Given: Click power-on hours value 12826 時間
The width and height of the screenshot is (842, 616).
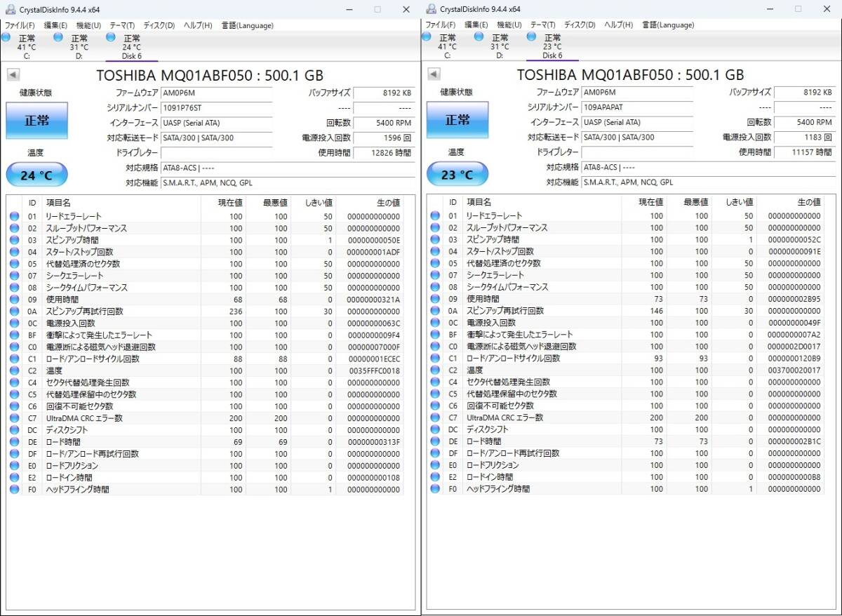Looking at the screenshot, I should tap(384, 152).
